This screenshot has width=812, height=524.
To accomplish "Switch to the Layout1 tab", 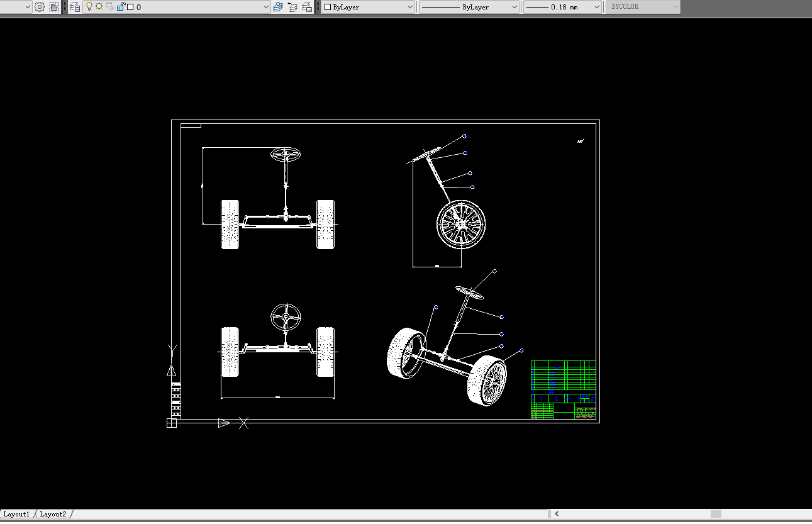I will 17,514.
